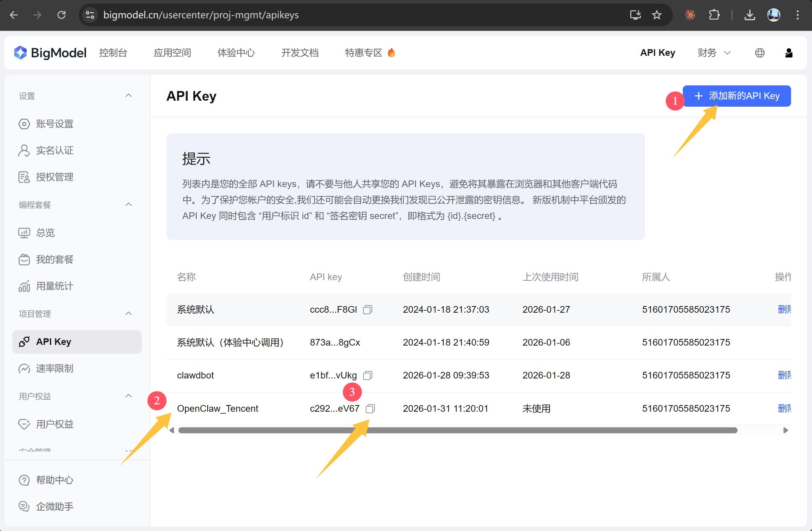Open the user profile icon in header
812x531 pixels.
pyautogui.click(x=788, y=53)
